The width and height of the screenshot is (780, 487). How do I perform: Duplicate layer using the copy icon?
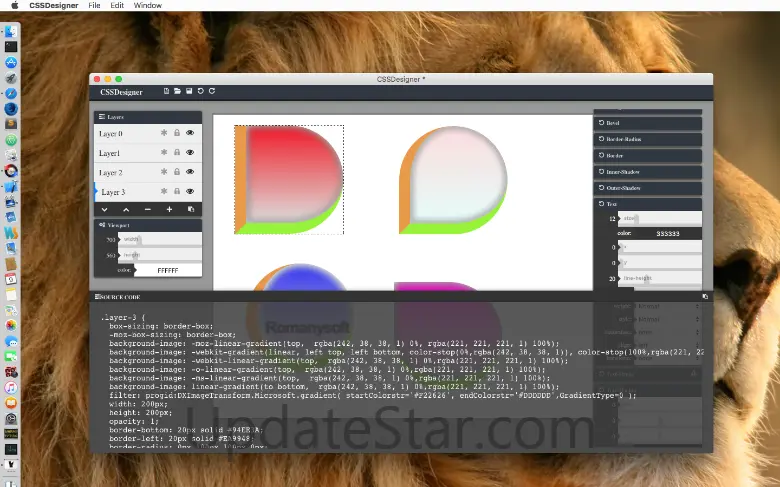pyautogui.click(x=191, y=209)
